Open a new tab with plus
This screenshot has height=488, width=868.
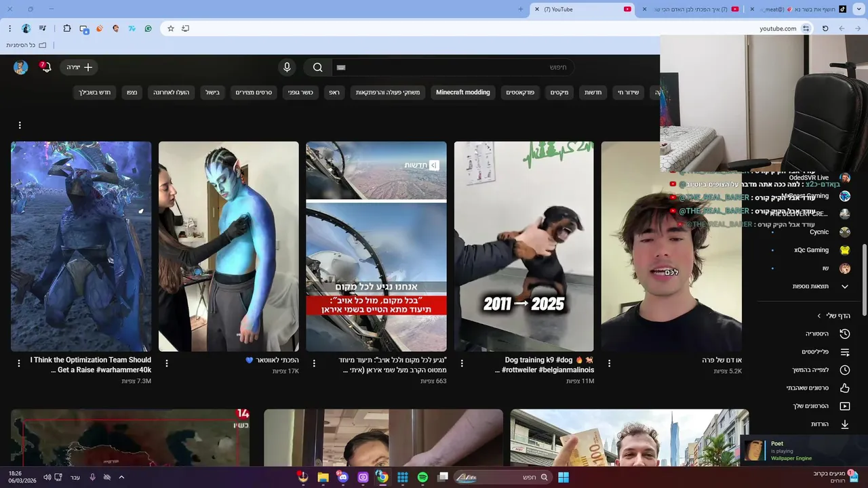(x=521, y=9)
